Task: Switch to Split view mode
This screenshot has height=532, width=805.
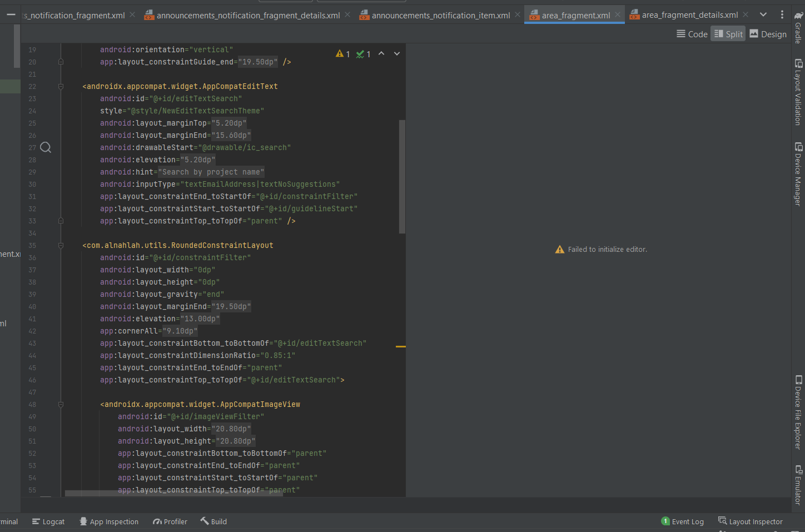Action: [x=728, y=34]
